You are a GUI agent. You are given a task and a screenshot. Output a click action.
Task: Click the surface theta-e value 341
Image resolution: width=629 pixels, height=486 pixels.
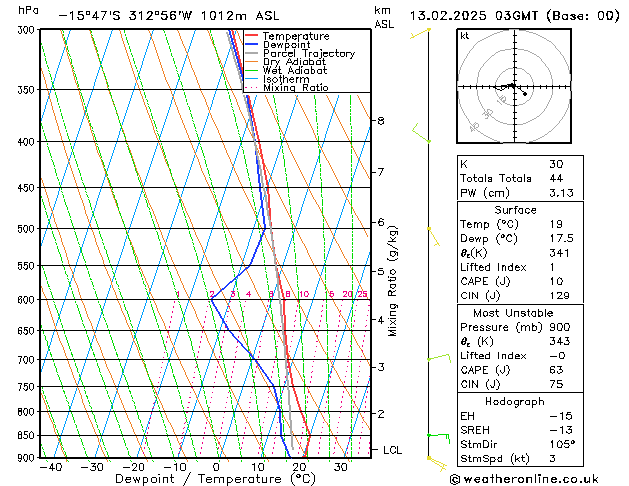tap(560, 253)
